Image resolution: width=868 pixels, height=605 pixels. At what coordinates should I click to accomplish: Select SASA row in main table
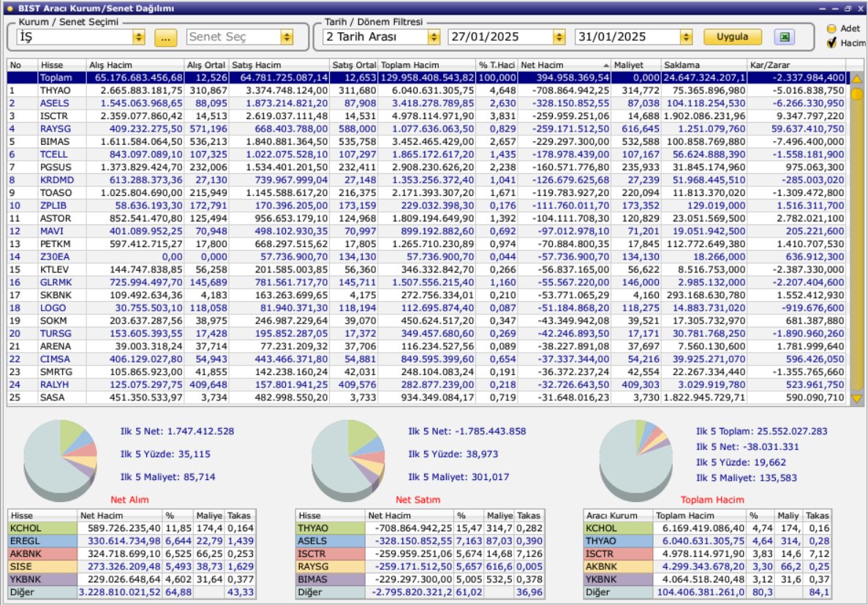pyautogui.click(x=426, y=397)
